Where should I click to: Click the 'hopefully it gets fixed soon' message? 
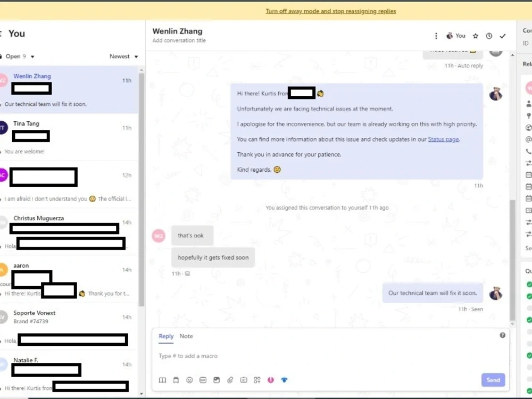click(213, 257)
